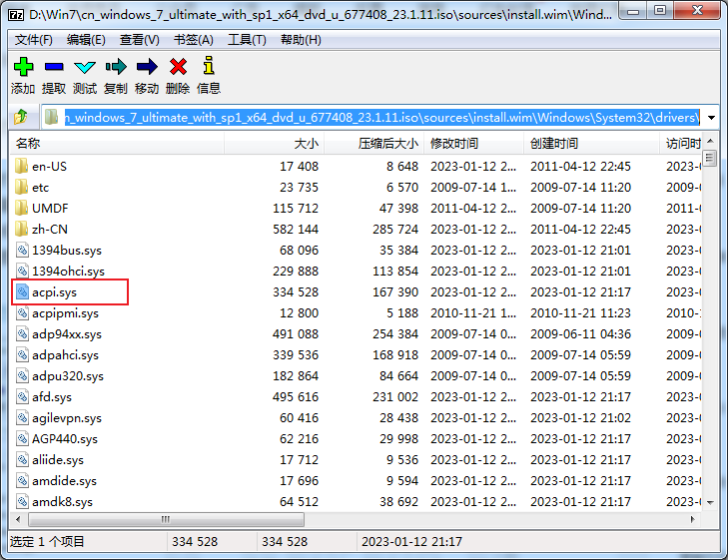Click the Copy (复制) arrow icon

click(116, 67)
